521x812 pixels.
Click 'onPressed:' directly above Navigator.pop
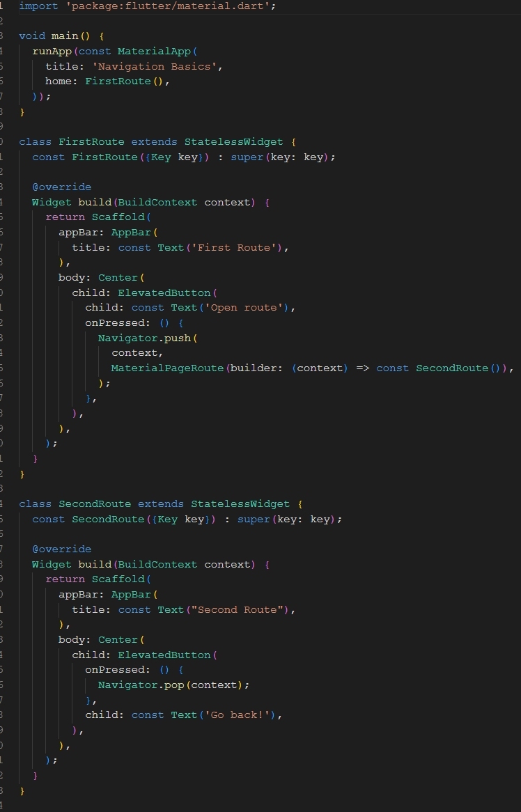click(118, 670)
